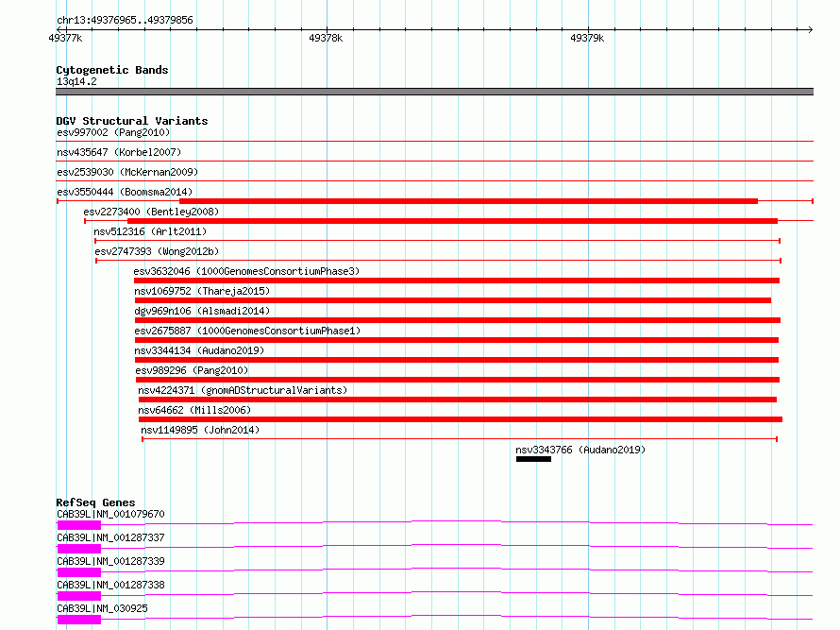Click the thin red line of nsv1149895
This screenshot has height=630, width=840.
(460, 439)
